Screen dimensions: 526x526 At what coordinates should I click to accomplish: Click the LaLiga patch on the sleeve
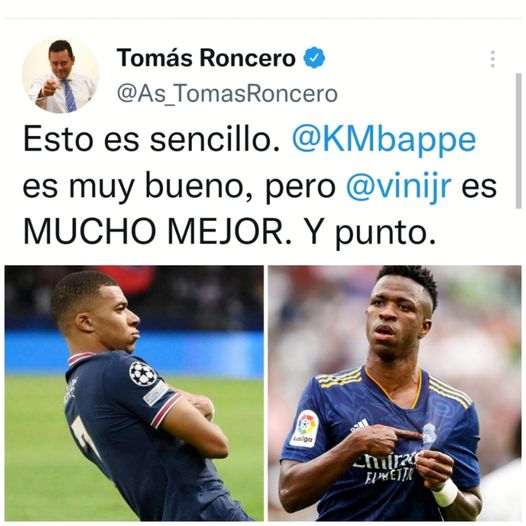[x=305, y=429]
